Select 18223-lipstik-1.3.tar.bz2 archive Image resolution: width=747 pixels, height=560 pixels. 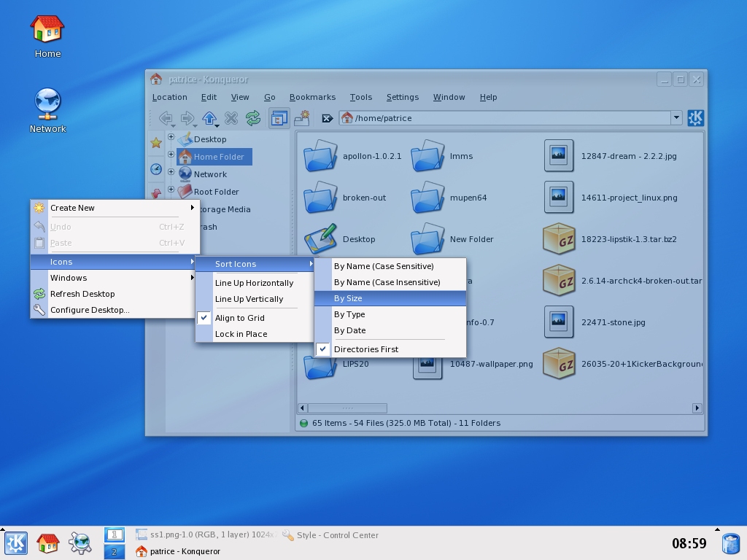559,238
